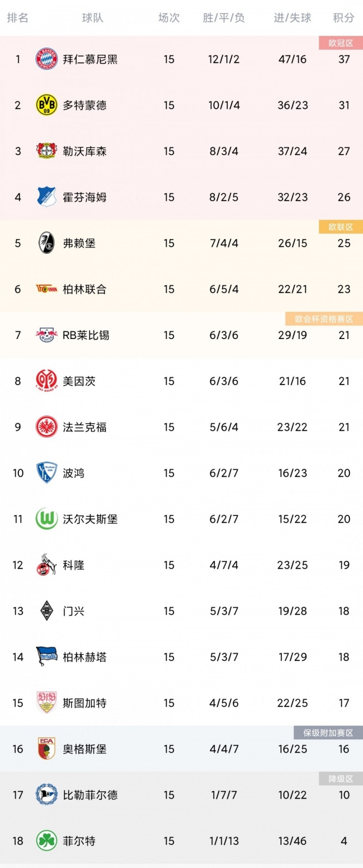The image size is (363, 868).
Task: Click the 保级附加赛区 playoff tag
Action: [x=328, y=733]
